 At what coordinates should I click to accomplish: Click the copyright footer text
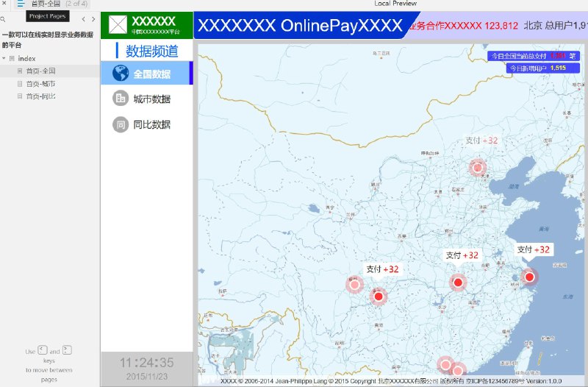coord(391,381)
